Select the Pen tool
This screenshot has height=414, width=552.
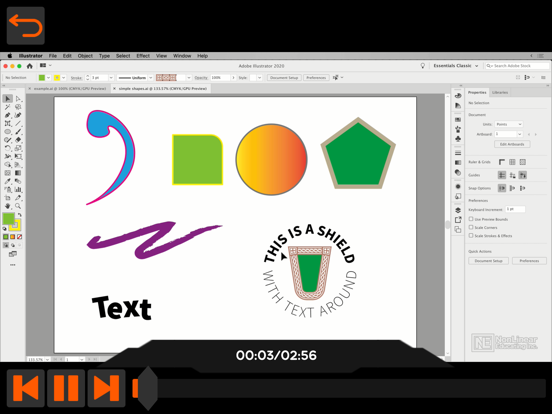[x=7, y=115]
